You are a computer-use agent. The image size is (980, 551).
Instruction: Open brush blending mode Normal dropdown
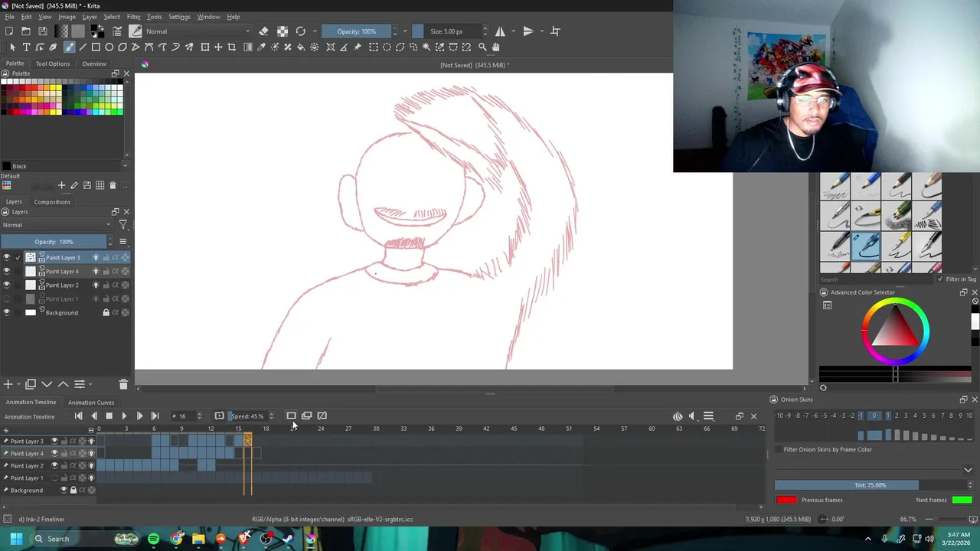[198, 31]
